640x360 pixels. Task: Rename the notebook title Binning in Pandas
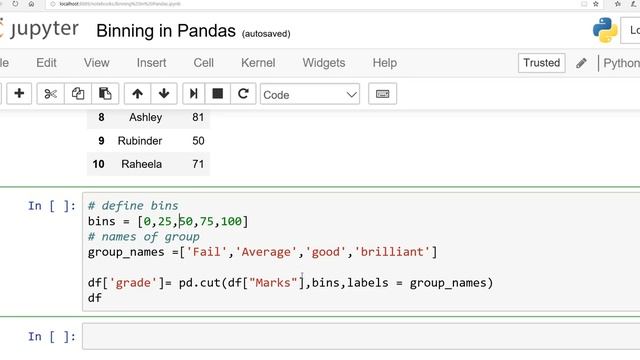pyautogui.click(x=166, y=31)
